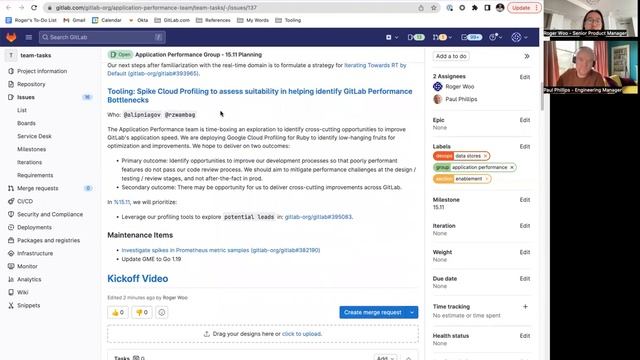Remove the data stores label
The image size is (640, 360).
pos(485,156)
